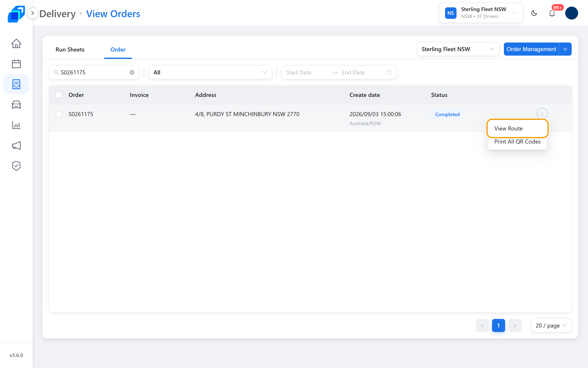Switch to the Order tab
The width and height of the screenshot is (588, 368).
click(118, 49)
